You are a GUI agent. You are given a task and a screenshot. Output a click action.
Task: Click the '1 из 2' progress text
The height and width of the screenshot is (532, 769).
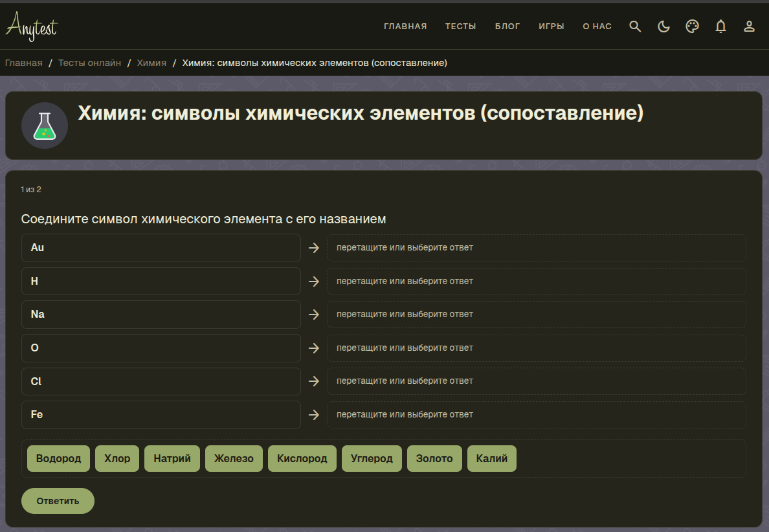31,189
